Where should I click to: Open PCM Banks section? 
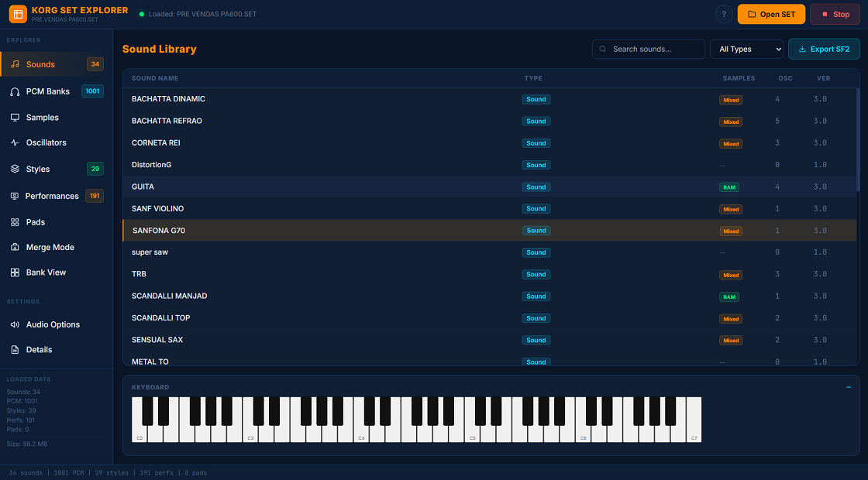tap(56, 91)
